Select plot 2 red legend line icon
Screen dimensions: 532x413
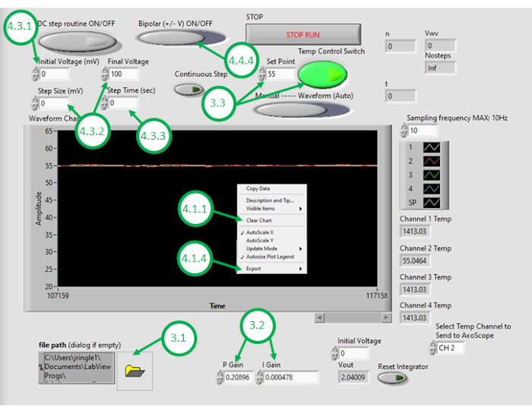432,161
